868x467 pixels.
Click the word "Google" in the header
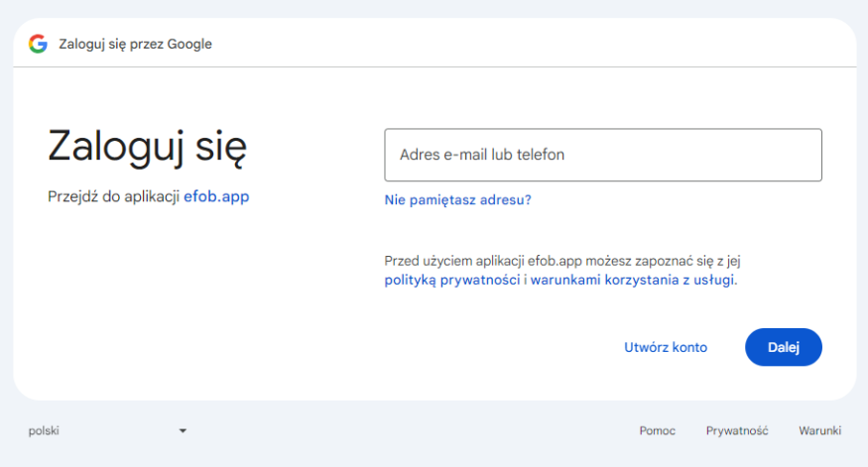189,44
